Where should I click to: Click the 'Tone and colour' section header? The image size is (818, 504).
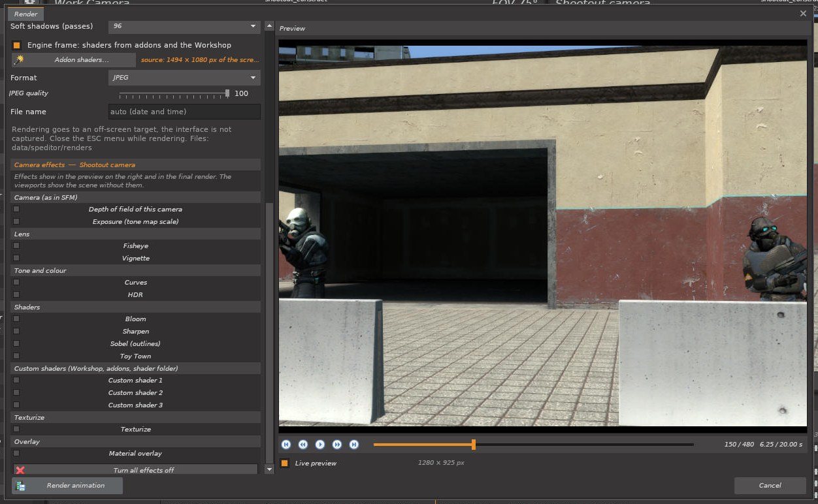pos(136,270)
